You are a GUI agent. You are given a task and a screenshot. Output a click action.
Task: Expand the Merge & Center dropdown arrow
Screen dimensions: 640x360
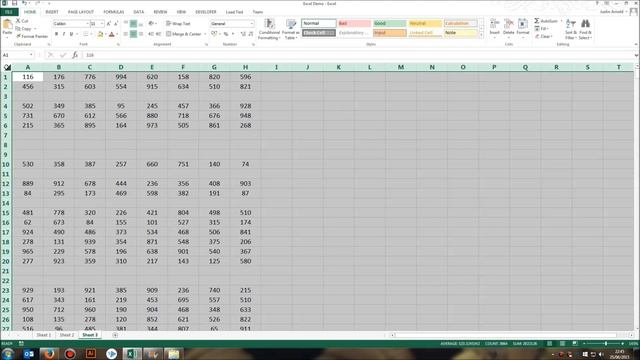pos(205,34)
